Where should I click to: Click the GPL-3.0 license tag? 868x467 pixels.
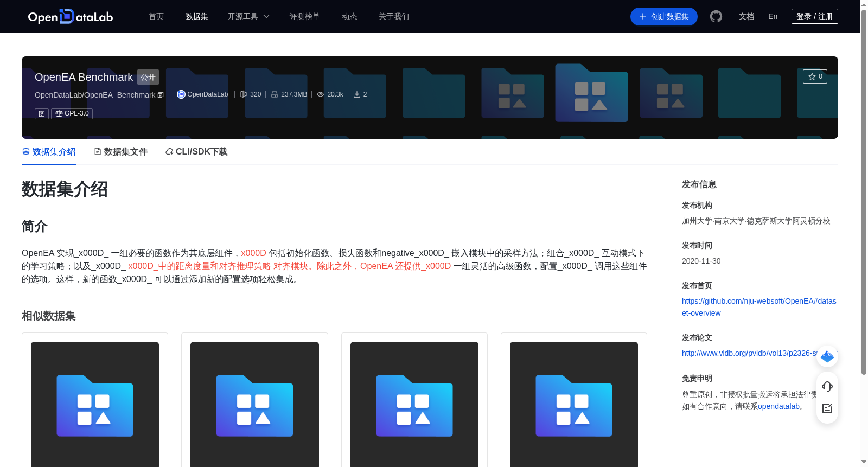pos(72,113)
